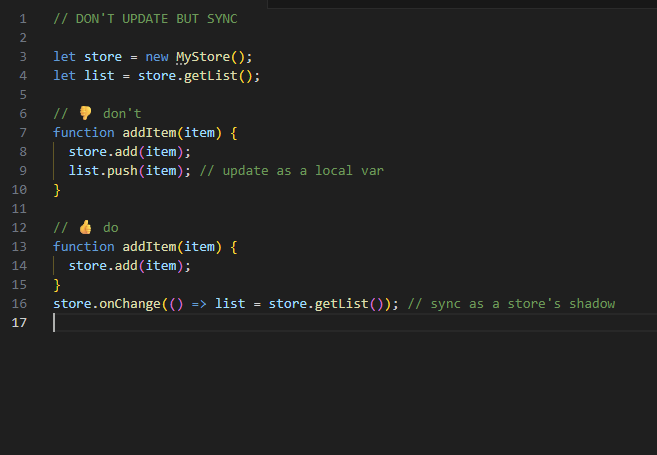Click "addItem" in the function on line 13
The width and height of the screenshot is (657, 455).
point(150,247)
